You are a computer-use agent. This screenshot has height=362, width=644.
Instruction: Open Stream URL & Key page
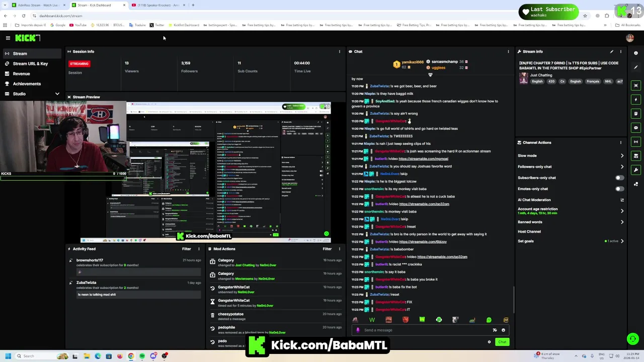(31, 63)
